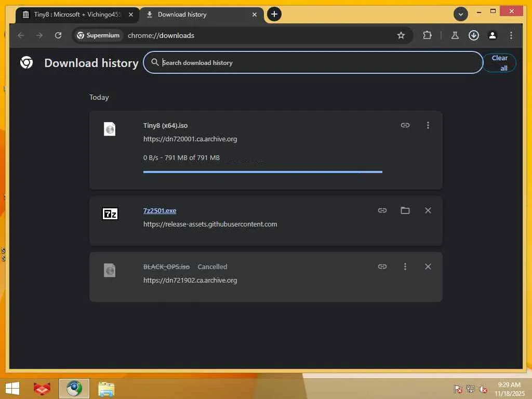Reload the downloads page
Screen dimensions: 532x399
58,35
